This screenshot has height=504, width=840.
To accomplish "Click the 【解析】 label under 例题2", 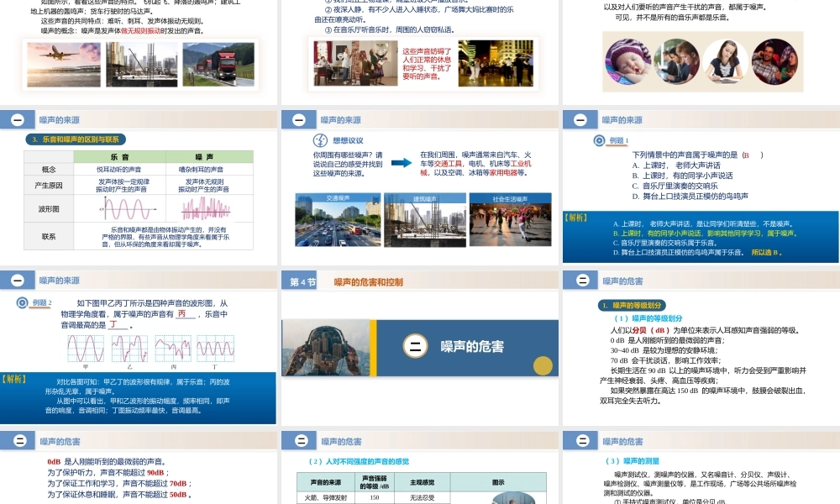I will click(x=13, y=379).
